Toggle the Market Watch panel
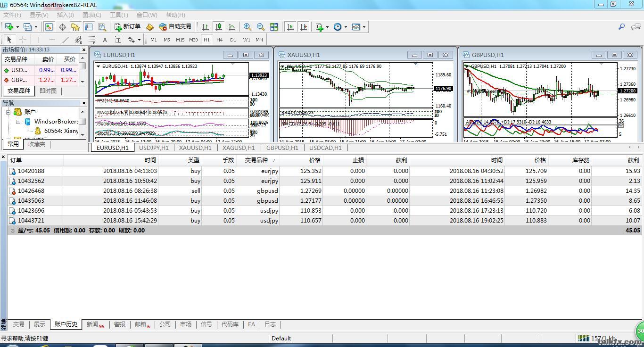Viewport: 644px width, 347px height. [x=49, y=27]
